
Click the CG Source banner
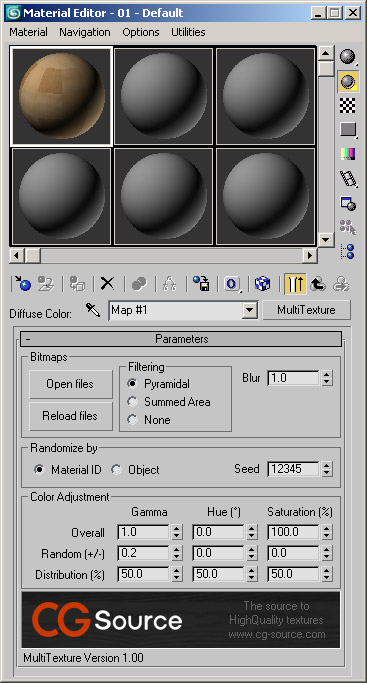click(181, 620)
